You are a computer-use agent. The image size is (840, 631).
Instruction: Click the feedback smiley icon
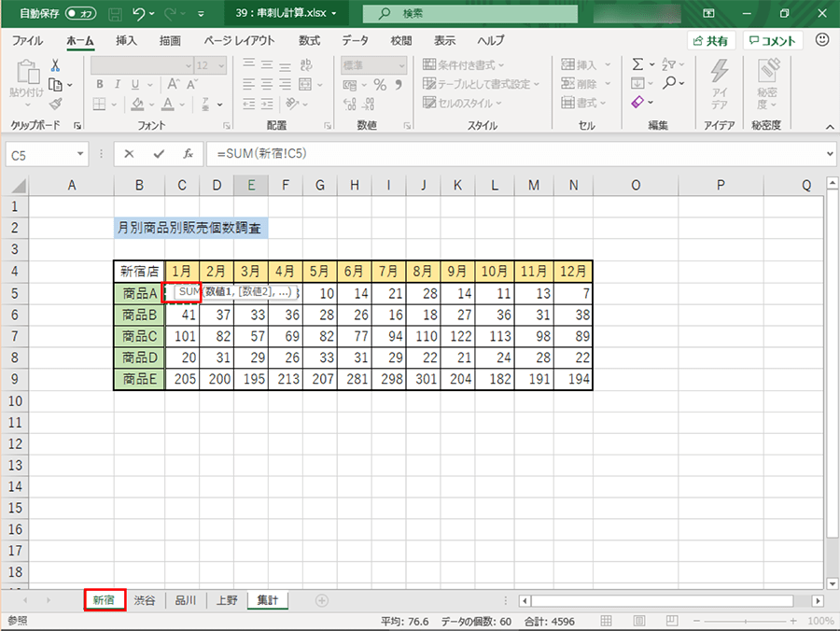822,39
